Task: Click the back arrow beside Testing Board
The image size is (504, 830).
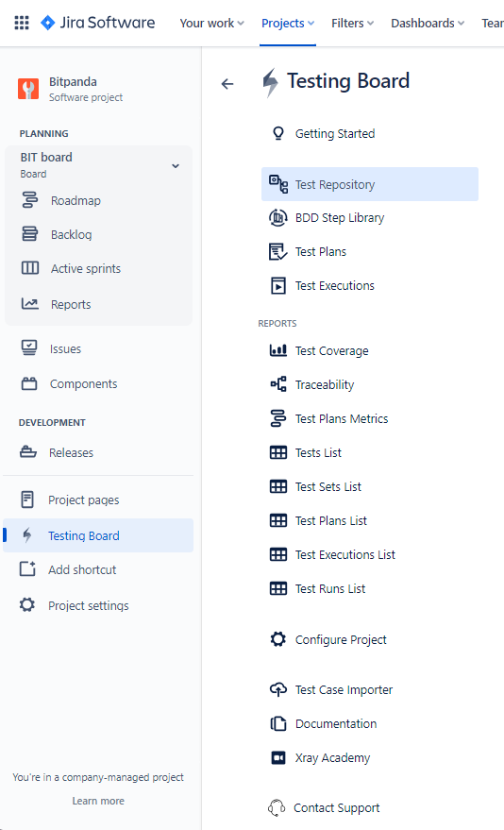Action: pos(227,84)
